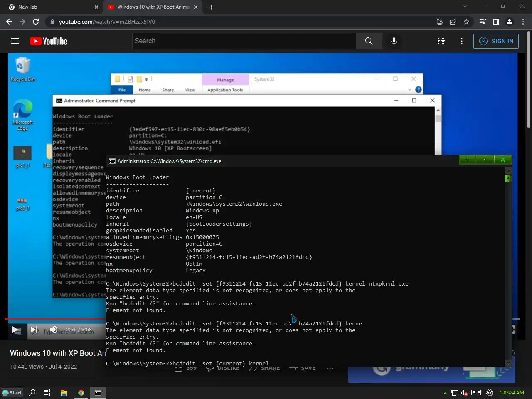Go to YouTube home via the logo

click(x=49, y=41)
